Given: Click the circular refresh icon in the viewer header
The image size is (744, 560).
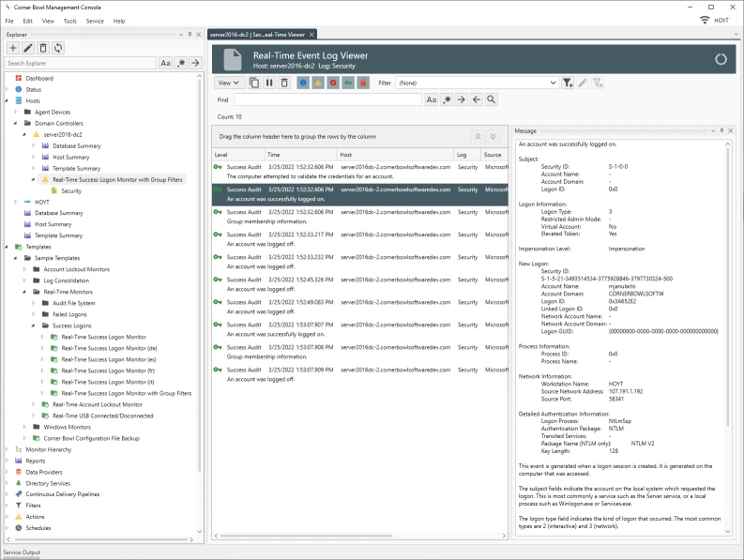Looking at the screenshot, I should [721, 59].
